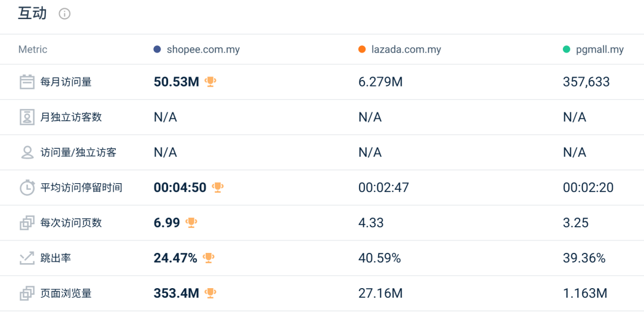The height and width of the screenshot is (312, 644).
Task: Click shopee's 353.4M page views value
Action: [177, 294]
